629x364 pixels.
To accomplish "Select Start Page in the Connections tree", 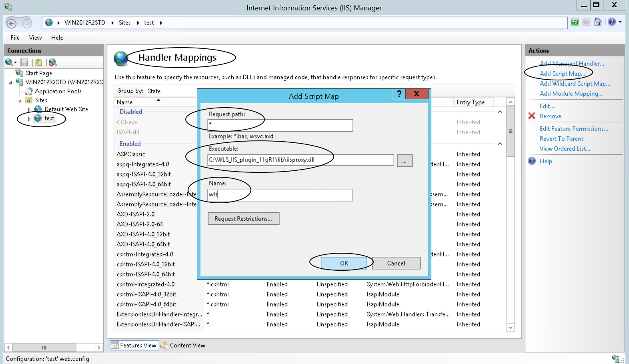I will [39, 73].
